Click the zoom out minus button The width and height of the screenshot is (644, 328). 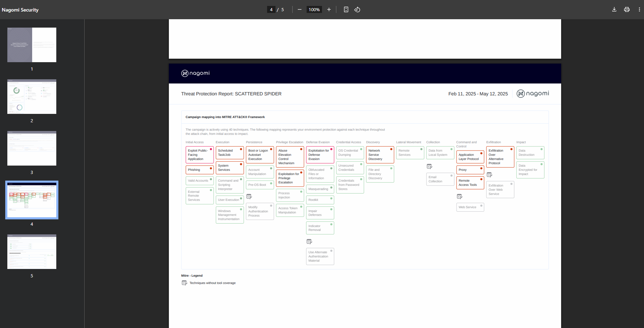[x=300, y=9]
